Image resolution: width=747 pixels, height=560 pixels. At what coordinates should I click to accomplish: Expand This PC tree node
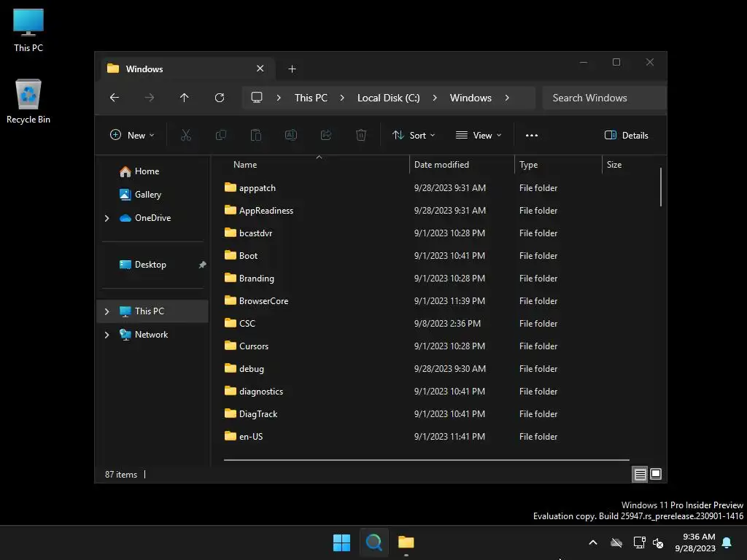point(107,311)
